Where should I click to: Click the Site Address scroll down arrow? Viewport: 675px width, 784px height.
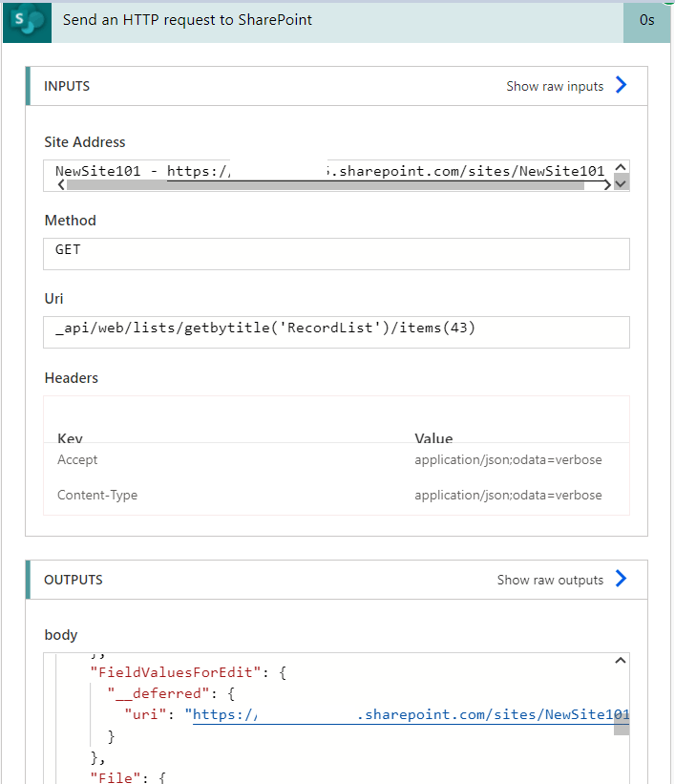point(621,183)
